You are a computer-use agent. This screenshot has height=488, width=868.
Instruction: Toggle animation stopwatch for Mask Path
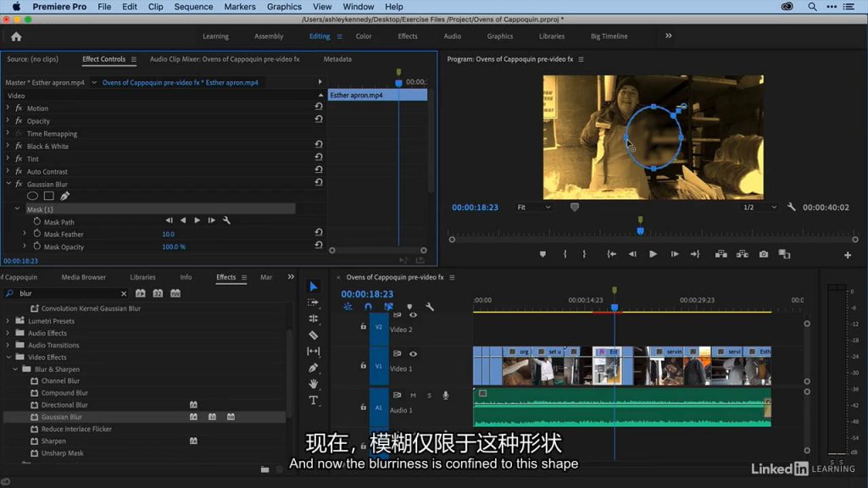(37, 221)
